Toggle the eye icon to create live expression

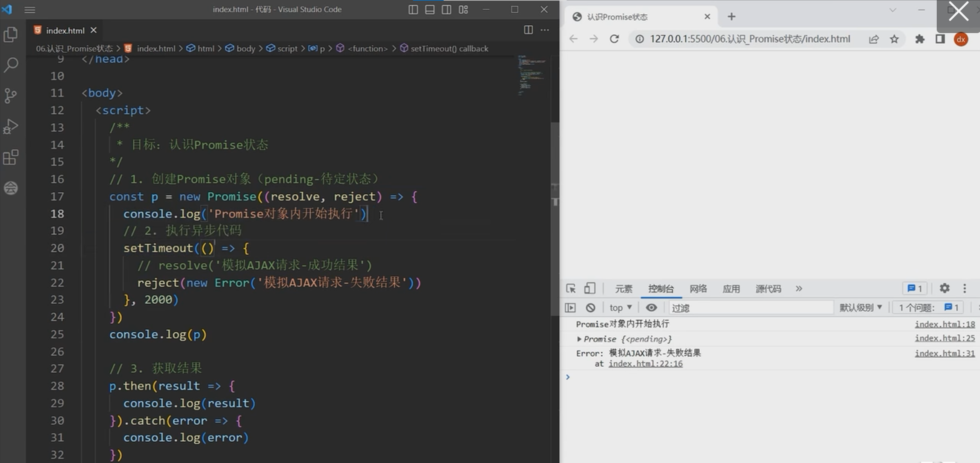651,307
